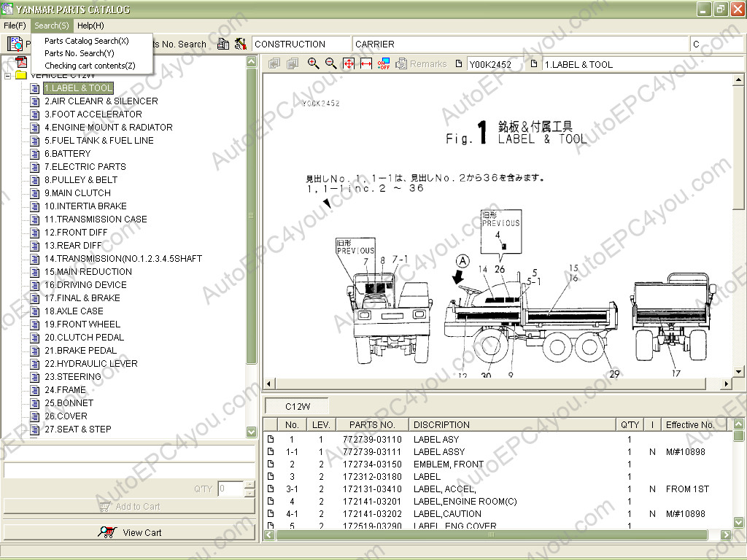Click right arrow of diagram horizontal scrollbar
This screenshot has height=560, width=747.
[726, 384]
